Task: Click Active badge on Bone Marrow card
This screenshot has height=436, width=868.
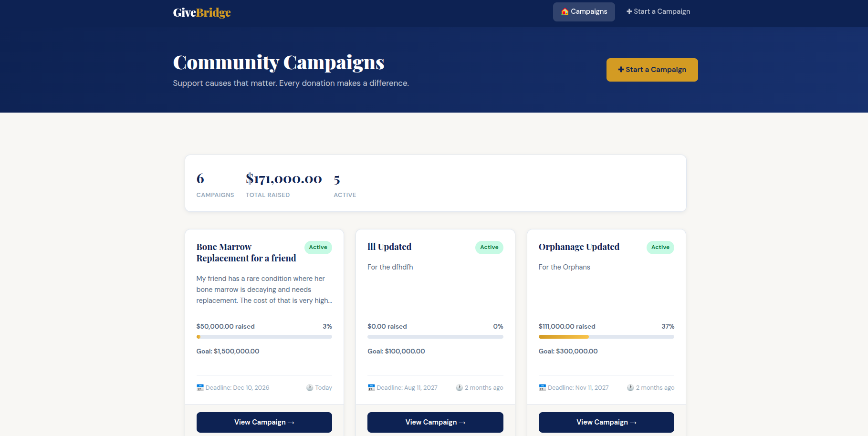Action: tap(318, 247)
